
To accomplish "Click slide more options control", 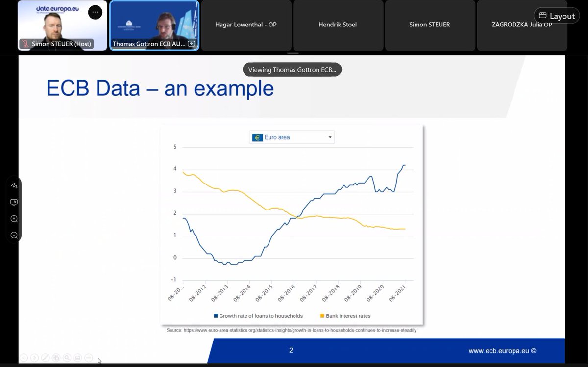I will (89, 358).
